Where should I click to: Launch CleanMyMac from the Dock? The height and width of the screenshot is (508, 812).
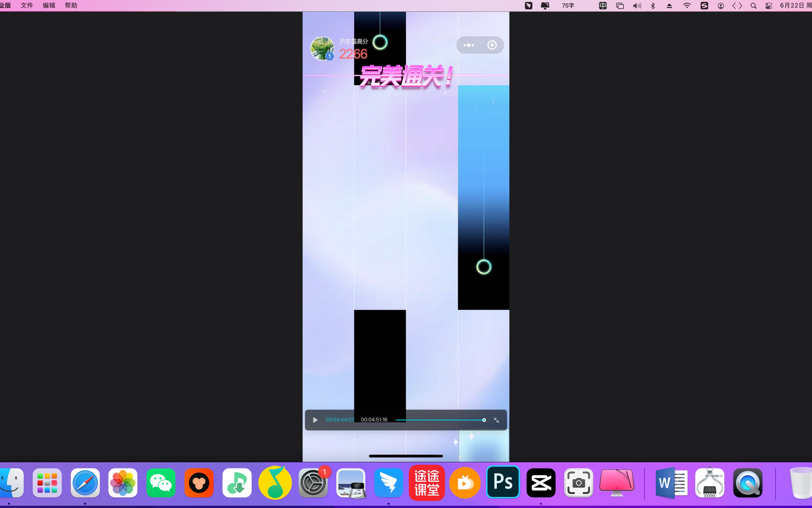pyautogui.click(x=617, y=483)
